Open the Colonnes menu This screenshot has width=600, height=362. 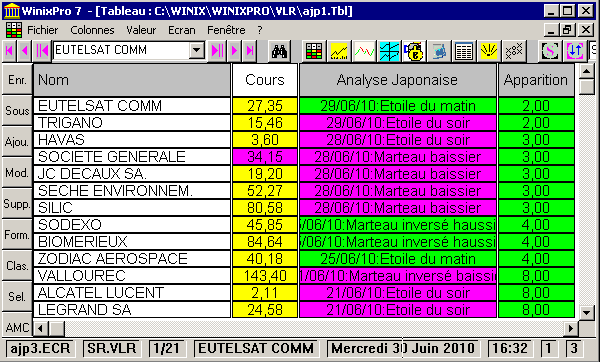(x=92, y=30)
